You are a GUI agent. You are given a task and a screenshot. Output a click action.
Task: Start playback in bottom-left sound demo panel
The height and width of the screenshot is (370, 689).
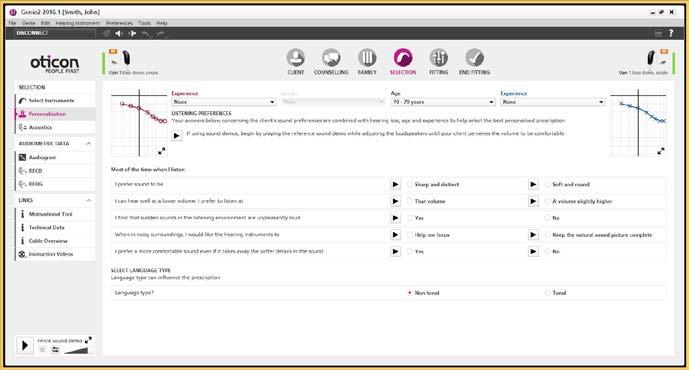[25, 346]
